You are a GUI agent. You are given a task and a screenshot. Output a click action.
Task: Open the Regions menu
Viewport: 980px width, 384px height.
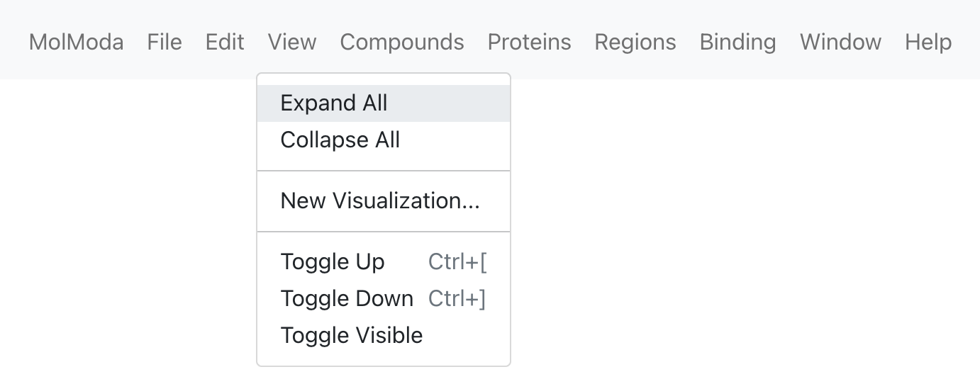click(635, 43)
